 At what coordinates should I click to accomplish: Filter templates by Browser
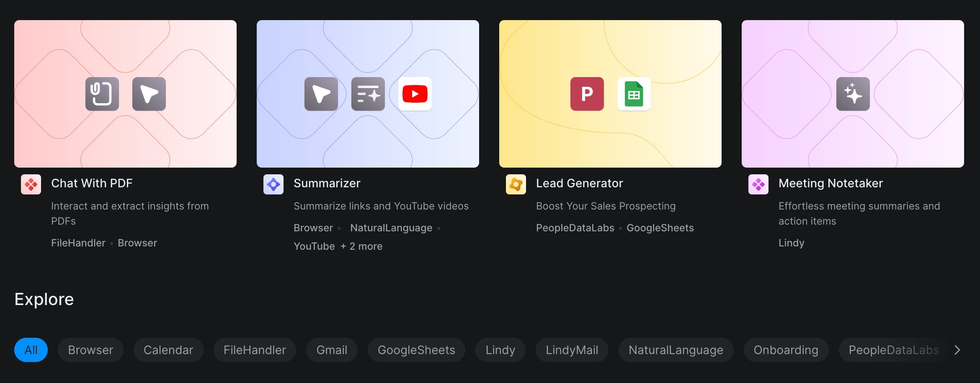90,350
